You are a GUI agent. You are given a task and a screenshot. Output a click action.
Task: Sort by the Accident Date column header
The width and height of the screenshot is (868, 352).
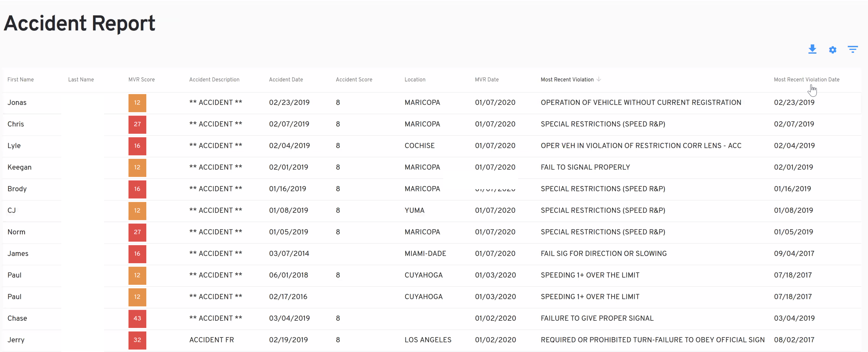(x=286, y=79)
